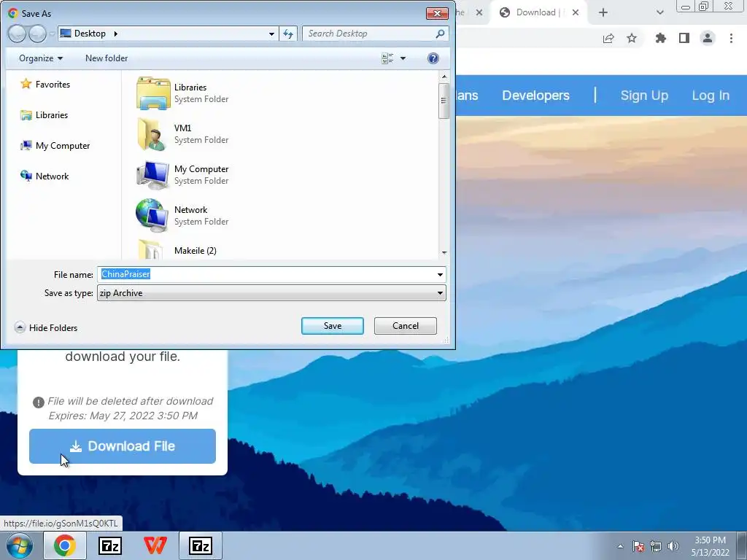Click the Log In link

click(711, 96)
